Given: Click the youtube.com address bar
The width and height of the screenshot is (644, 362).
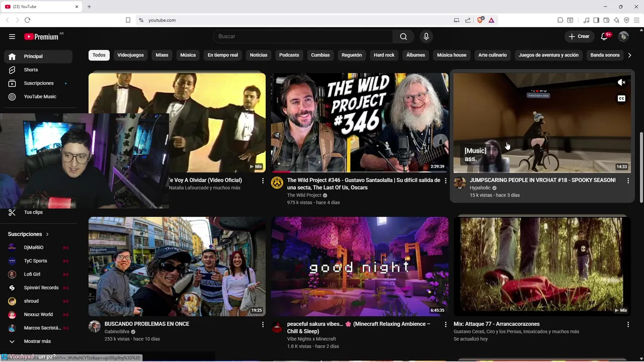Looking at the screenshot, I should tap(297, 20).
